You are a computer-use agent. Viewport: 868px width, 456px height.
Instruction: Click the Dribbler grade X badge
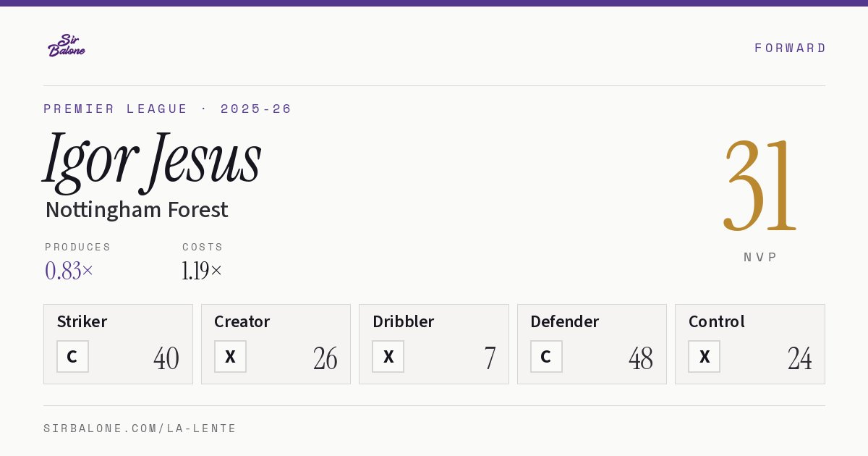coord(388,357)
